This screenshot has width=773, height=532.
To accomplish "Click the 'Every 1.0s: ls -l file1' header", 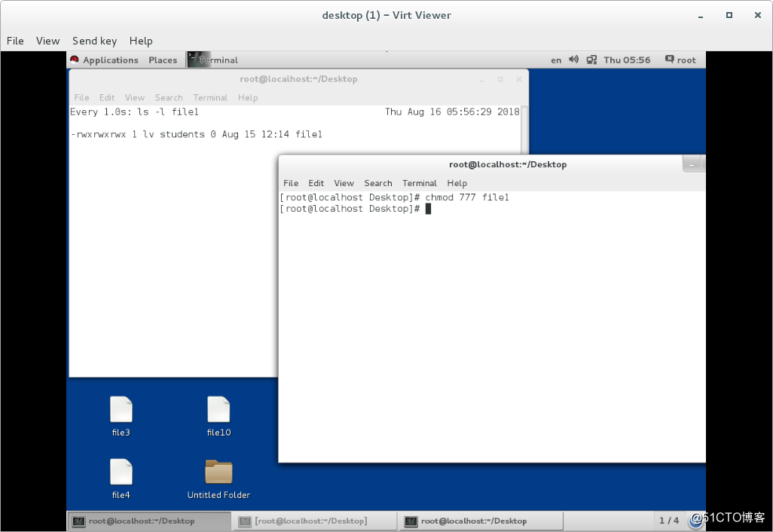I will click(134, 112).
